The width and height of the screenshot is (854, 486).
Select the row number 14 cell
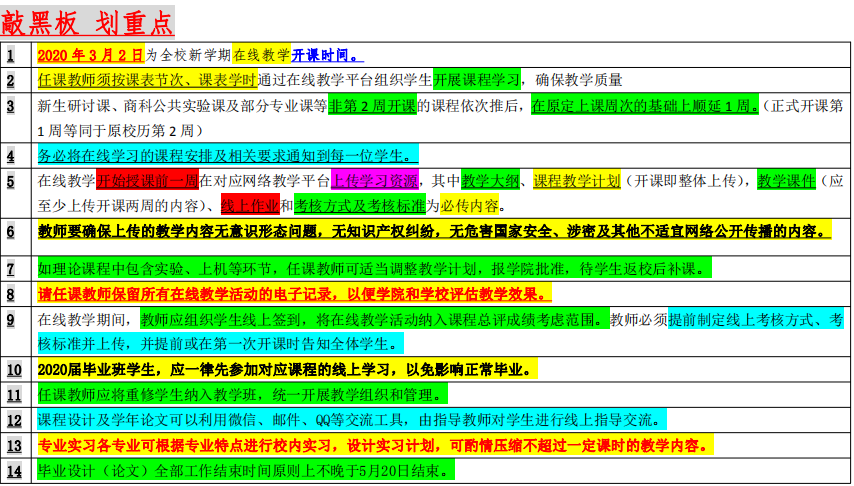(11, 470)
